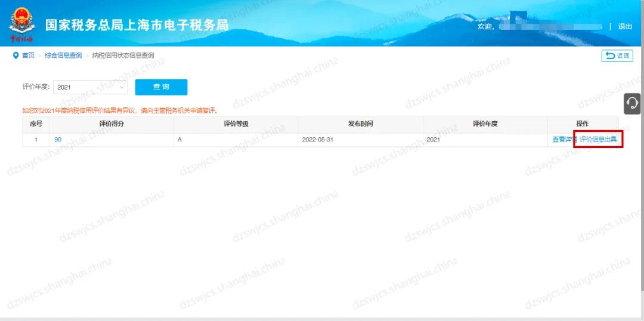Click the 国家税务总局上海市电子税务局 title

(x=137, y=25)
